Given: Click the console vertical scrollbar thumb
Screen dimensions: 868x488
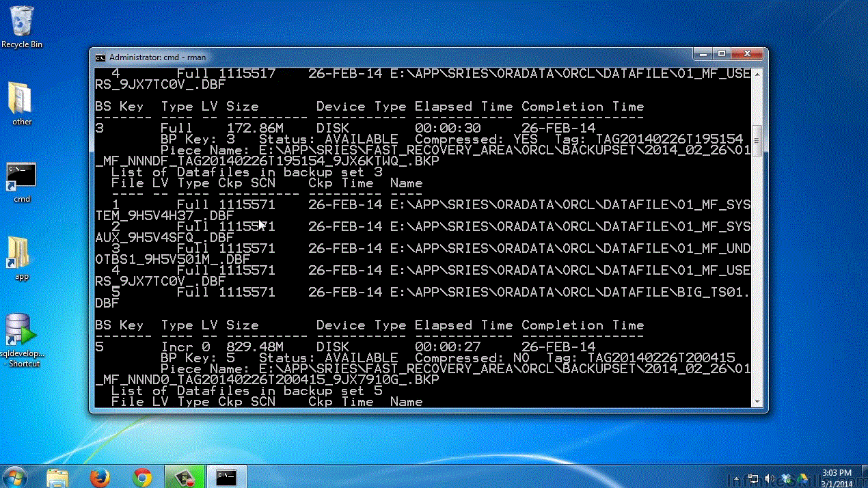Looking at the screenshot, I should (x=757, y=141).
